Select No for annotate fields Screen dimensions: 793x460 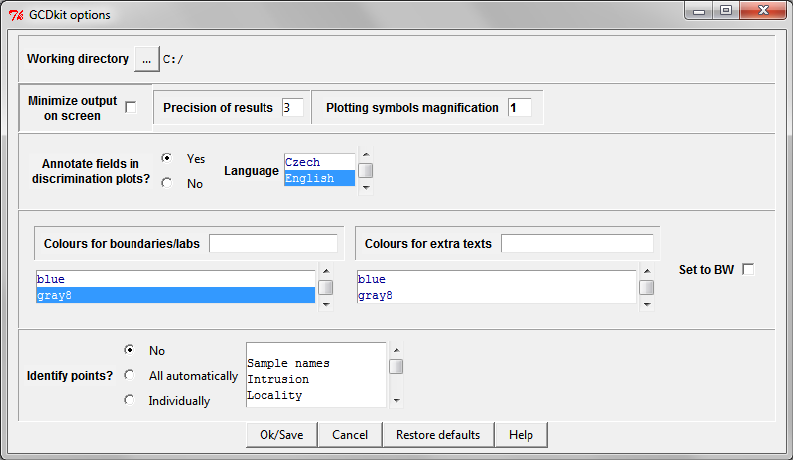click(166, 183)
